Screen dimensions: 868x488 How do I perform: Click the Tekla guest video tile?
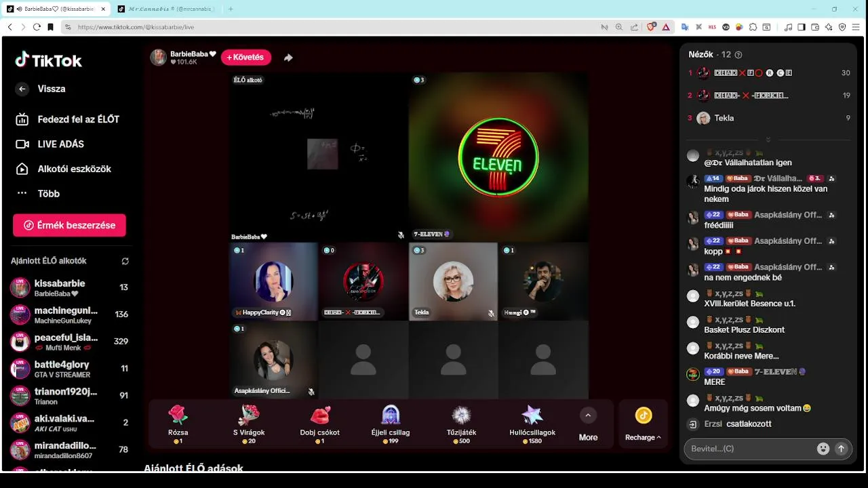(453, 281)
